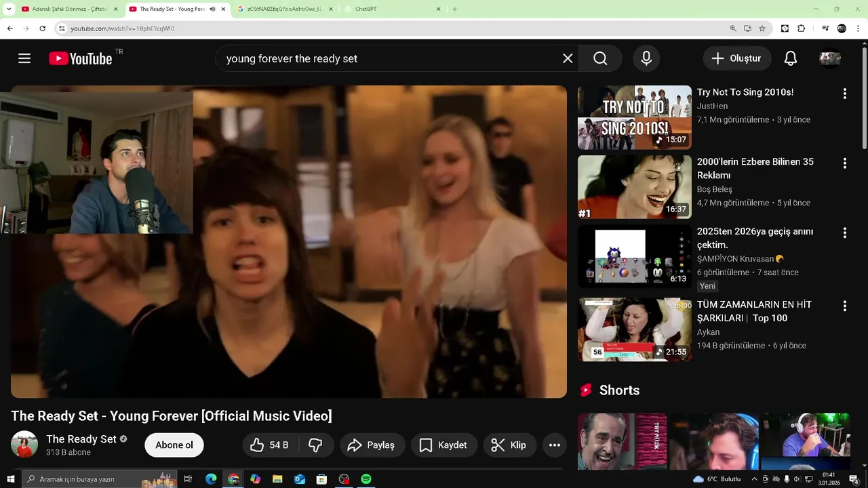Open JustHen channel link

point(712,106)
